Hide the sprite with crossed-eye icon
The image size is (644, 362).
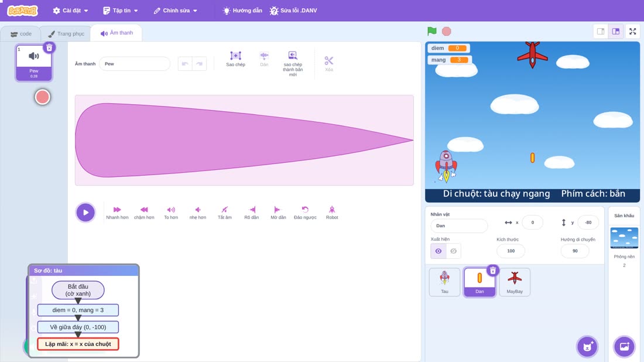pos(453,251)
